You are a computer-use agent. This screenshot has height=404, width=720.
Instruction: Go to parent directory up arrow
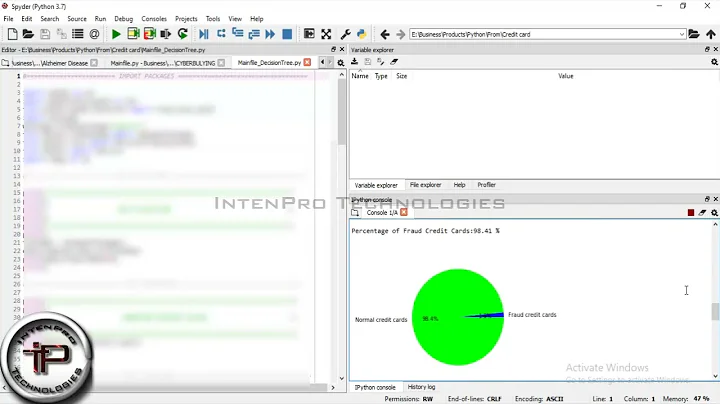pyautogui.click(x=711, y=34)
